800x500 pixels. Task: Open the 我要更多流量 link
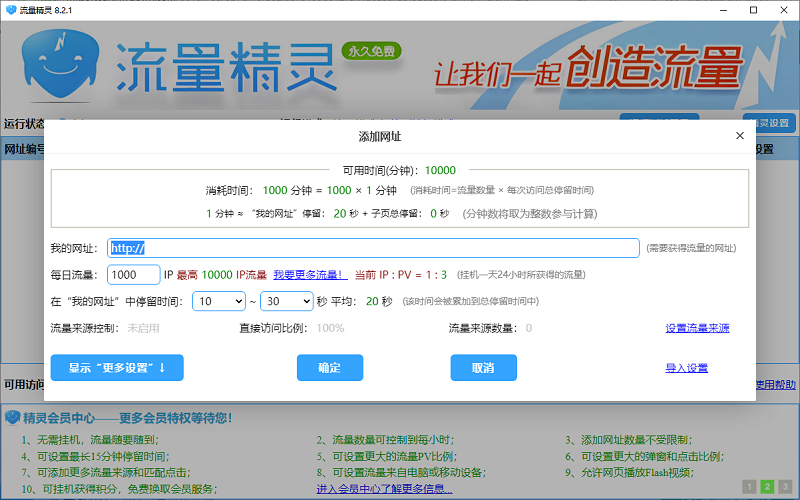tap(310, 274)
